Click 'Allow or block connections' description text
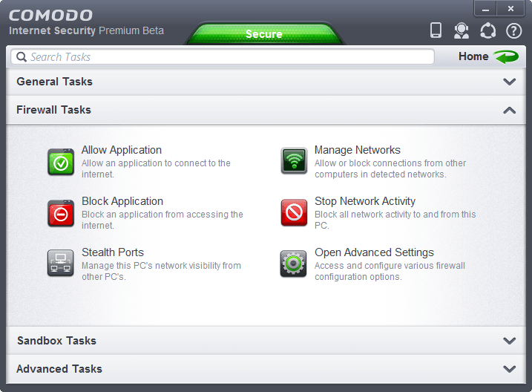532x392 pixels. tap(390, 169)
